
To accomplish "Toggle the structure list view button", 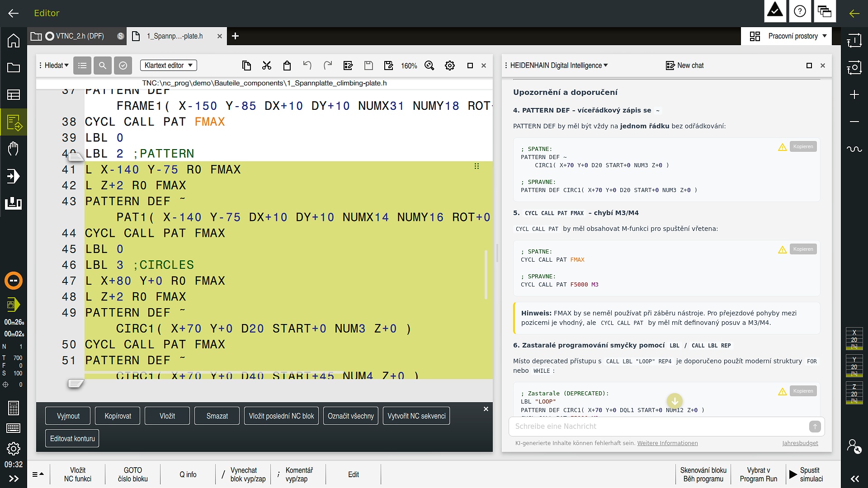I will pos(82,66).
